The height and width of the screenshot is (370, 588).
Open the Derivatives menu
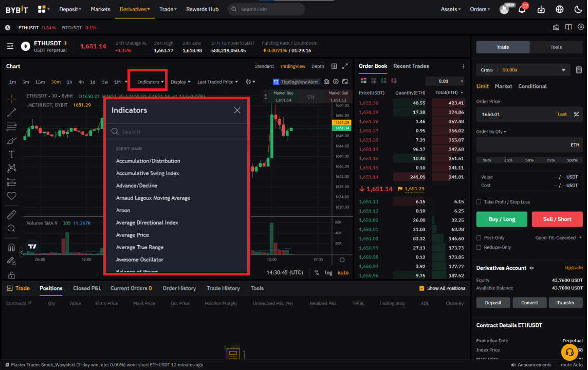tap(135, 9)
